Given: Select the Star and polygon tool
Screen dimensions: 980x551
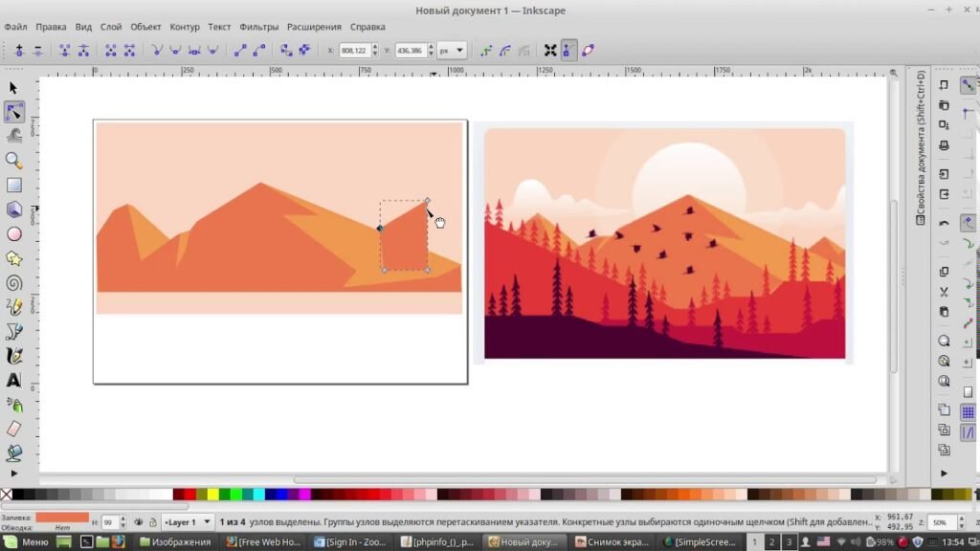Looking at the screenshot, I should 13,258.
